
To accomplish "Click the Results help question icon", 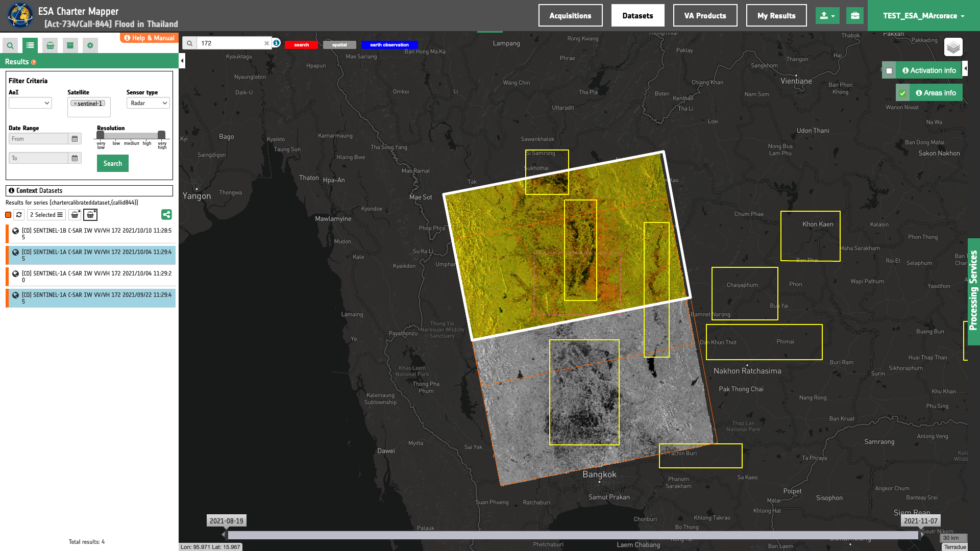I will coord(34,62).
